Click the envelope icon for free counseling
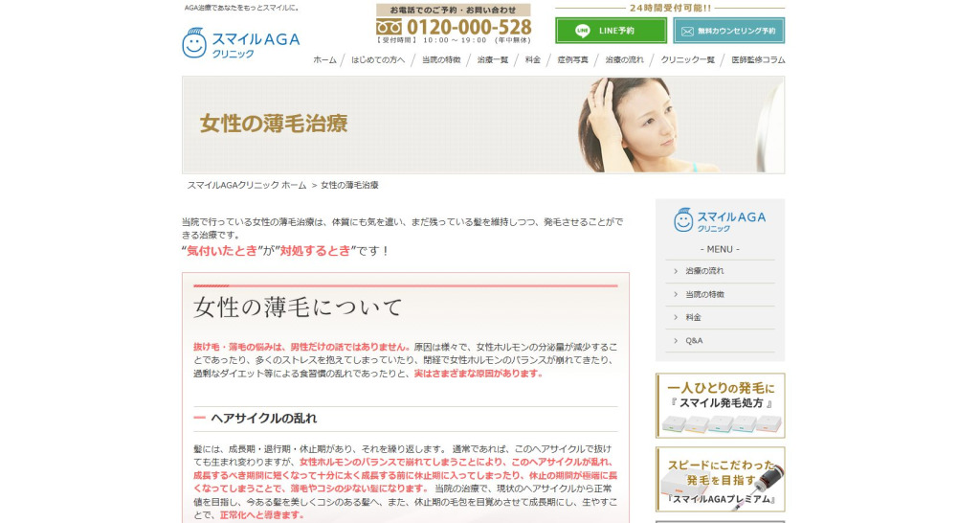Viewport: 980px width, 523px height. (x=686, y=31)
